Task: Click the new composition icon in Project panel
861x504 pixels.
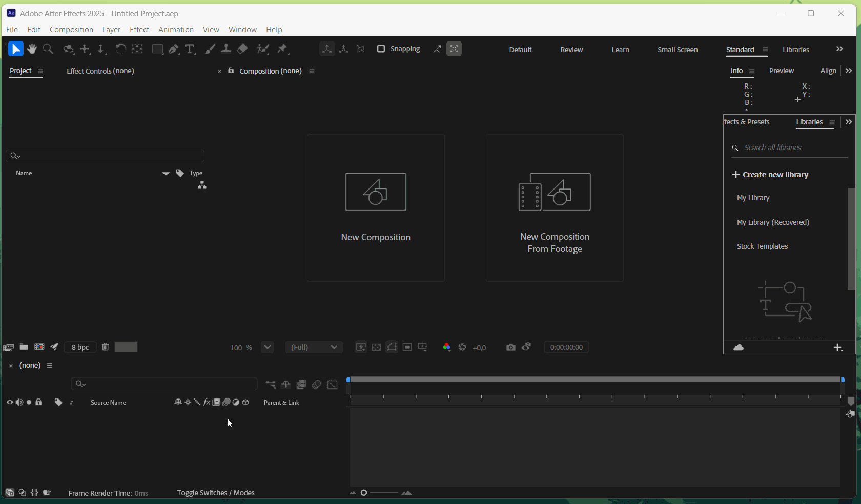Action: coord(39,347)
